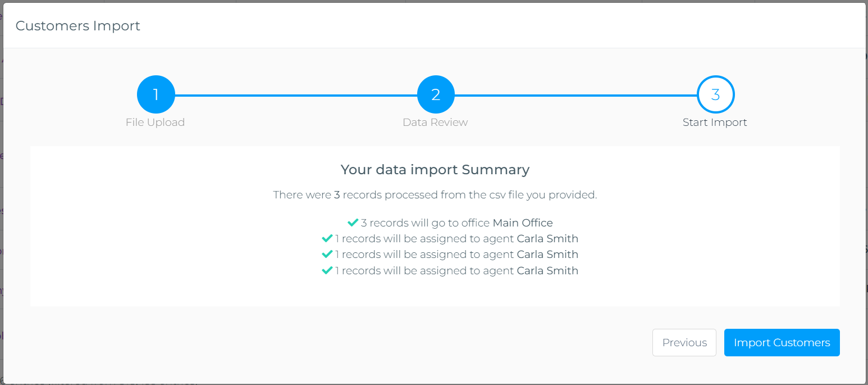Click the highlighted number 2 inside Data Review circle
This screenshot has width=868, height=385.
point(435,94)
